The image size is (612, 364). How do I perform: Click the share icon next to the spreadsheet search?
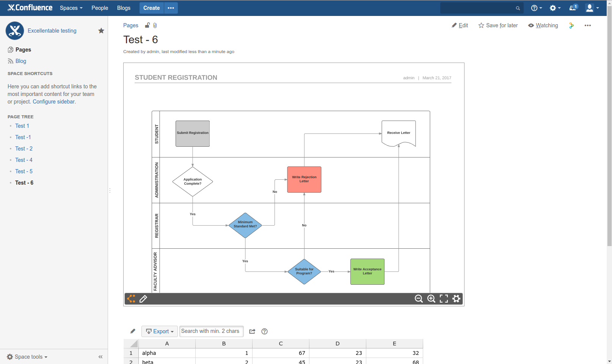coord(252,331)
